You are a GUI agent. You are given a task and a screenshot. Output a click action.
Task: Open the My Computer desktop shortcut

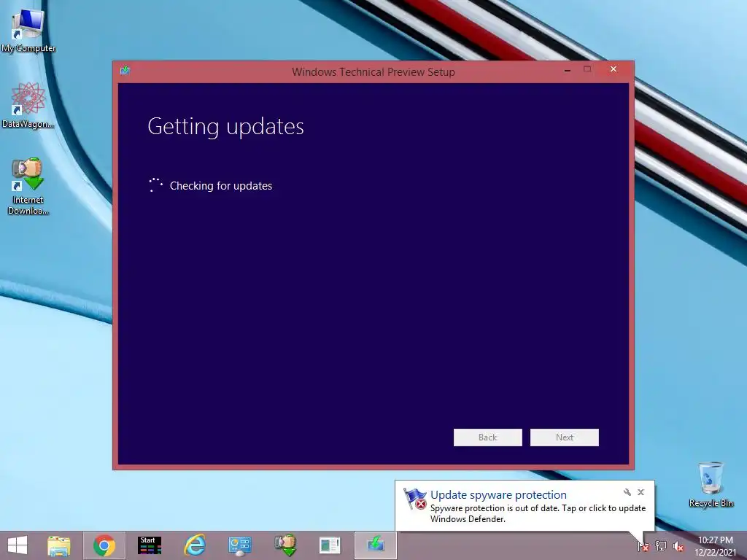[28, 31]
